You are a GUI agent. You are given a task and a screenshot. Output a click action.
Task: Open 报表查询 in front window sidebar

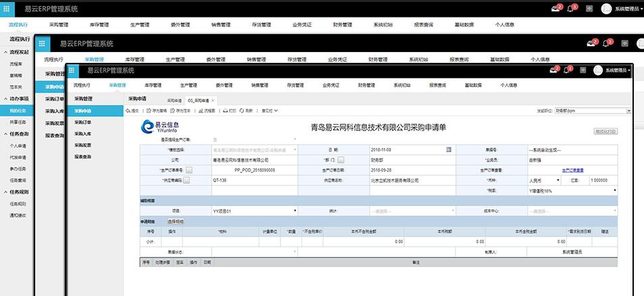[x=83, y=157]
